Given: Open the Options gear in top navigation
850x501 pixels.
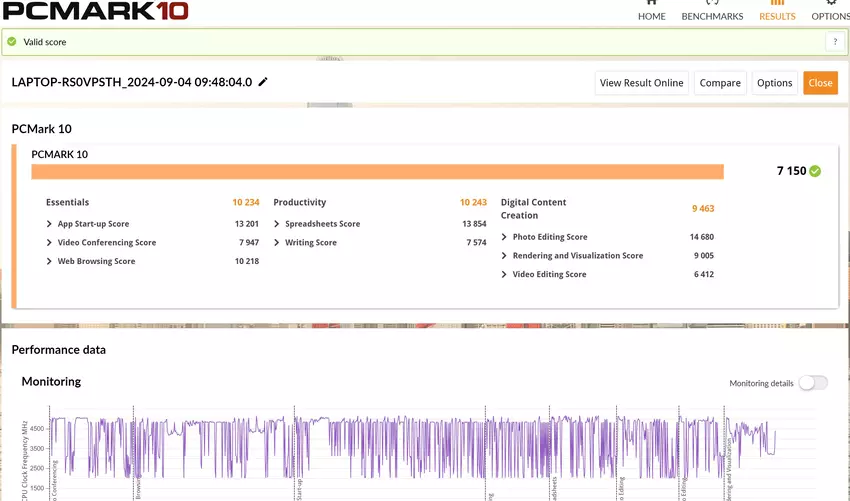Looking at the screenshot, I should click(x=830, y=4).
